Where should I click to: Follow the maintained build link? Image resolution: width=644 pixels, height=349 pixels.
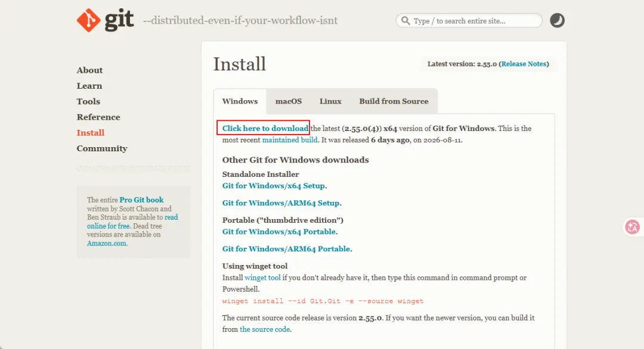click(x=290, y=140)
